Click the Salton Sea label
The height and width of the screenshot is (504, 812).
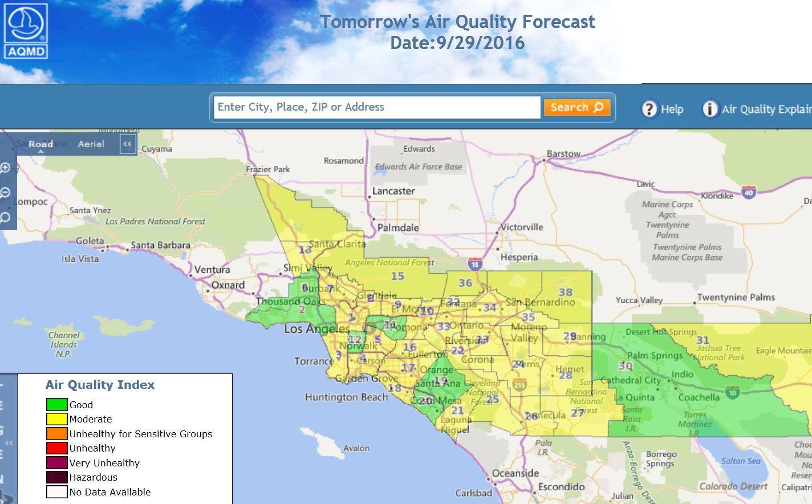pyautogui.click(x=741, y=461)
